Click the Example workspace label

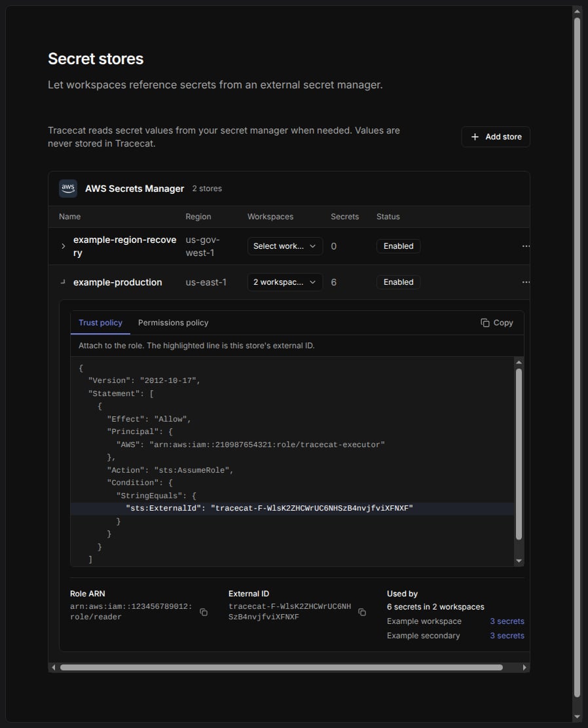(x=424, y=621)
